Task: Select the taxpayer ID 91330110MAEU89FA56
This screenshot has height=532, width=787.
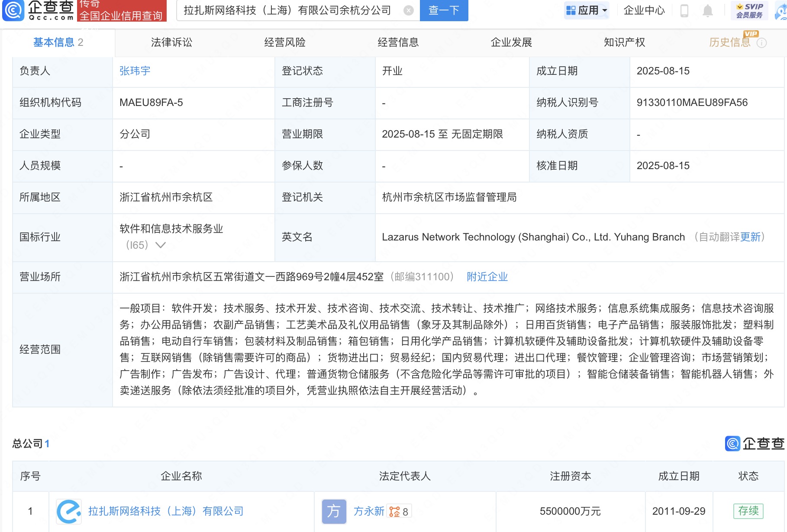Action: pyautogui.click(x=692, y=103)
